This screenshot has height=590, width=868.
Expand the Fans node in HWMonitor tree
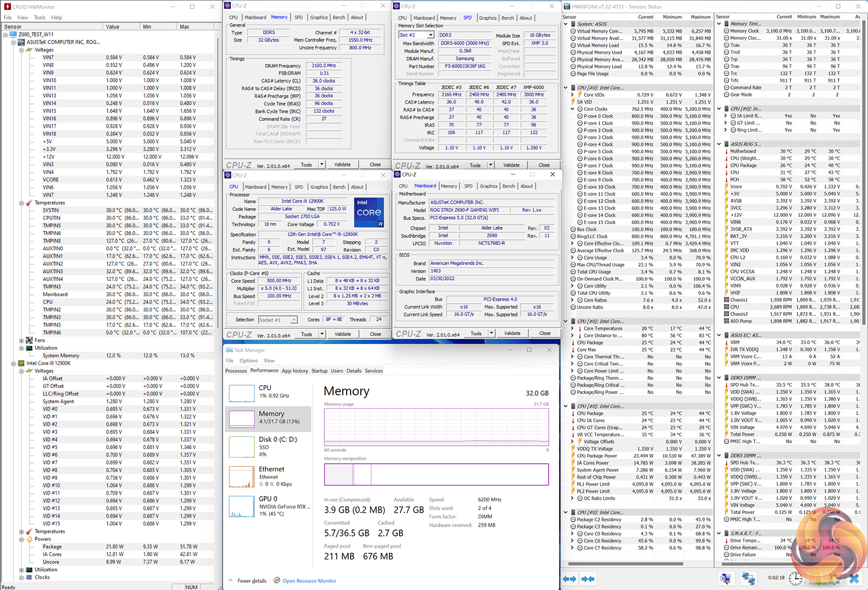tap(21, 340)
